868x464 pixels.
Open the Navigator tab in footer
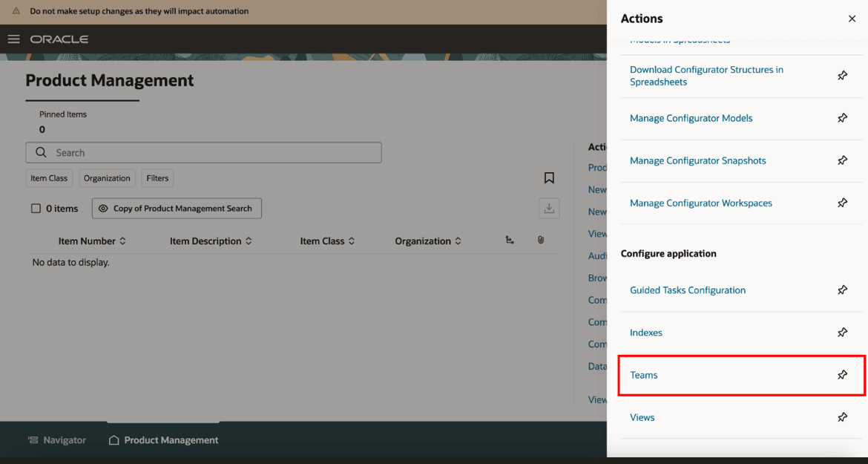(x=57, y=440)
